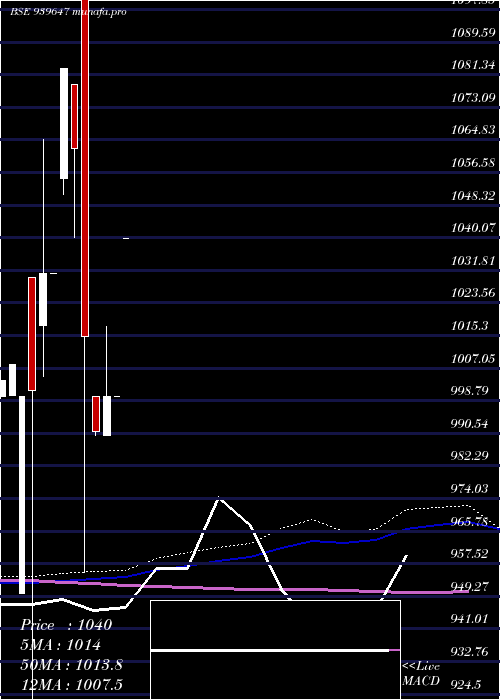
Task: Click the '12MA : 1007.5' readout
Action: [71, 684]
